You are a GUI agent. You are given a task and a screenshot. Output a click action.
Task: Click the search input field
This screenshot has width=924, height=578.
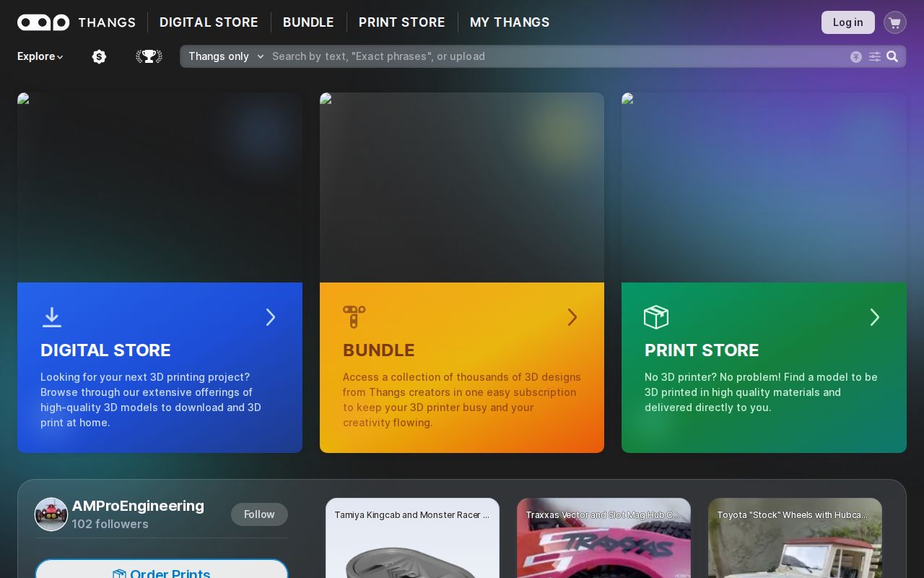(x=505, y=56)
